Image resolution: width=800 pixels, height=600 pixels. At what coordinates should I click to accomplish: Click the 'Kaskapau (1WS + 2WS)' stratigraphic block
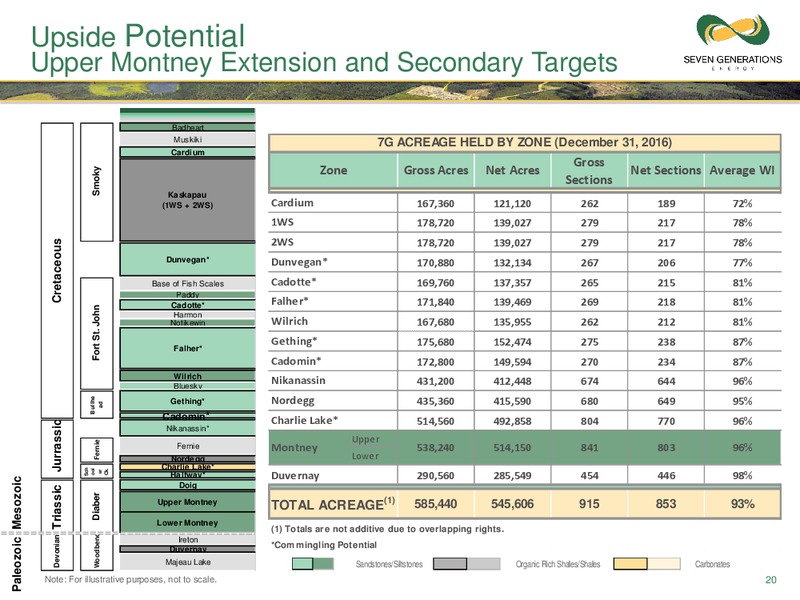click(187, 199)
